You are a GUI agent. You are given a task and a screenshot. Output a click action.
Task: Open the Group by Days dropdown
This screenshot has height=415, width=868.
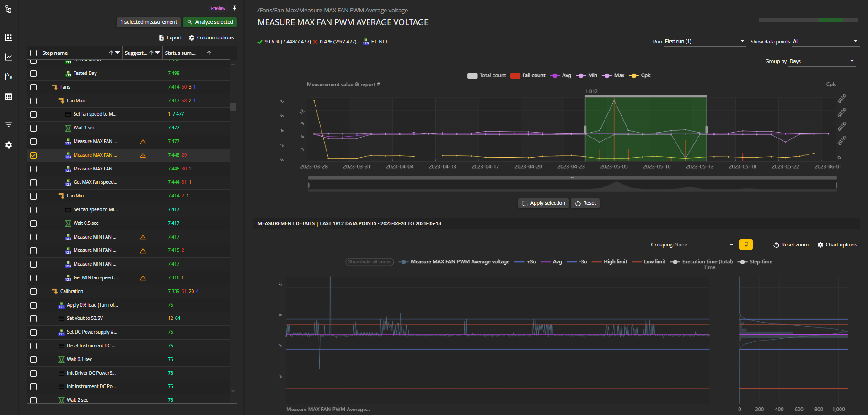point(821,61)
